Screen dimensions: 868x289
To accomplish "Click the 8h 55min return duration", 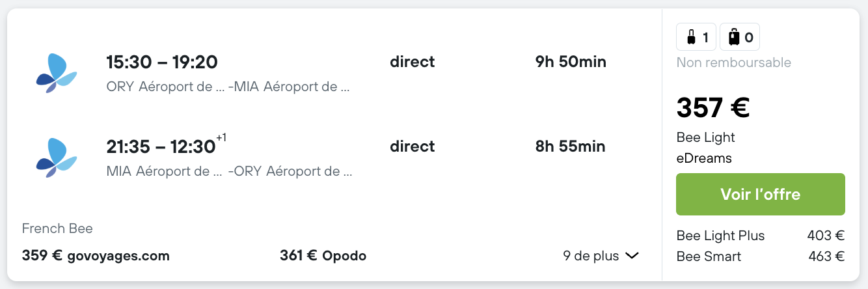I will tap(570, 146).
